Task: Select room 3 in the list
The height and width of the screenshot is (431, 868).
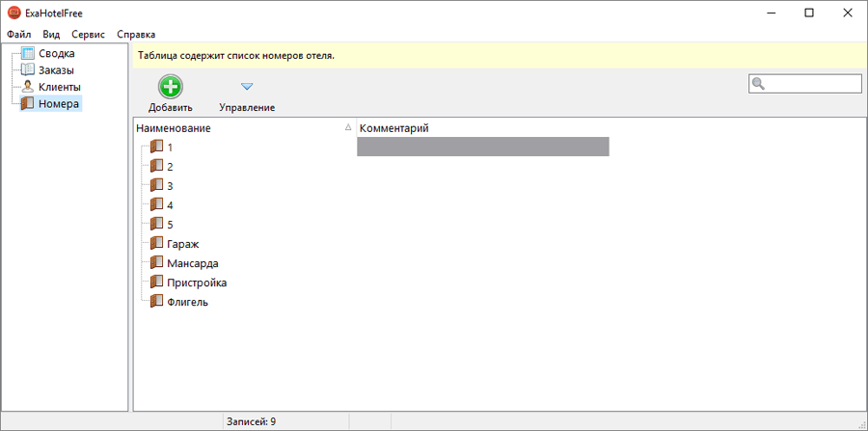Action: click(170, 186)
